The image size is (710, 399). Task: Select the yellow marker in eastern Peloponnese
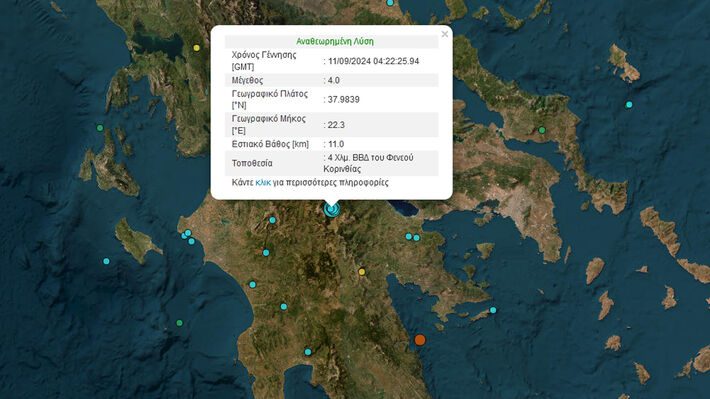pyautogui.click(x=362, y=272)
